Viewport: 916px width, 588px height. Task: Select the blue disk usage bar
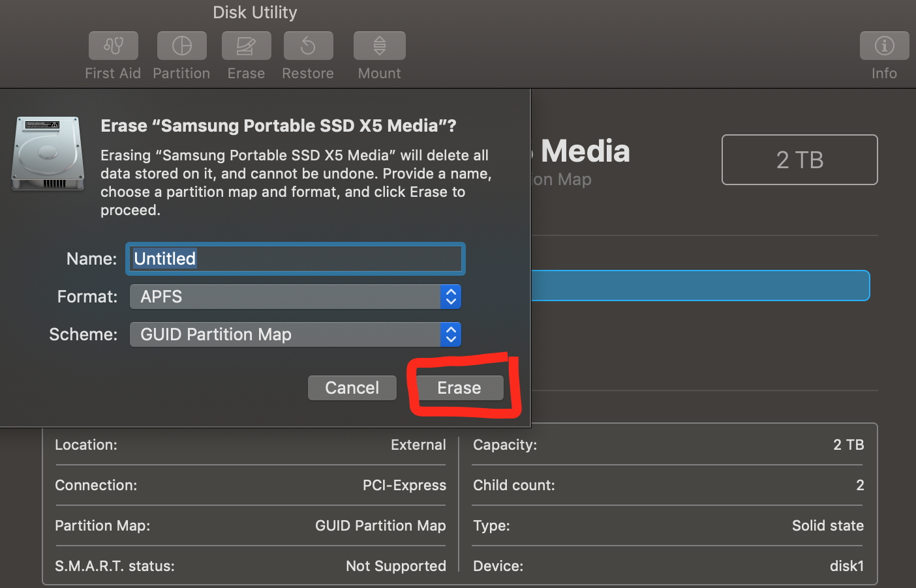coord(701,286)
